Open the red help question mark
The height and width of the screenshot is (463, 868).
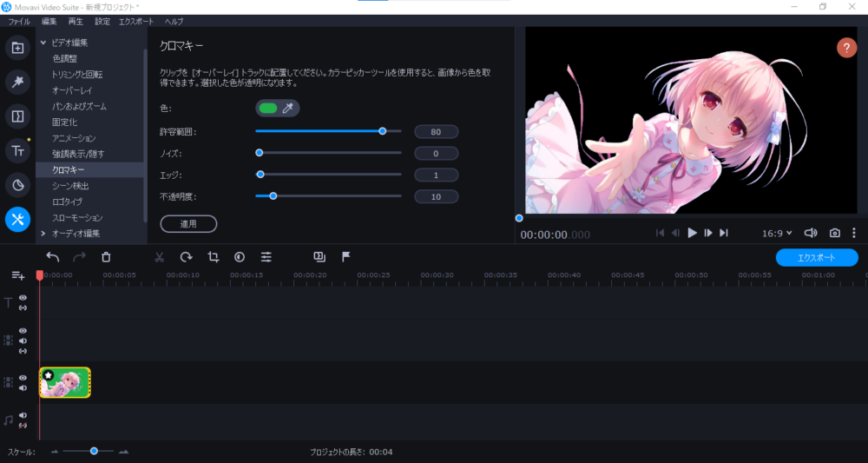coord(846,48)
